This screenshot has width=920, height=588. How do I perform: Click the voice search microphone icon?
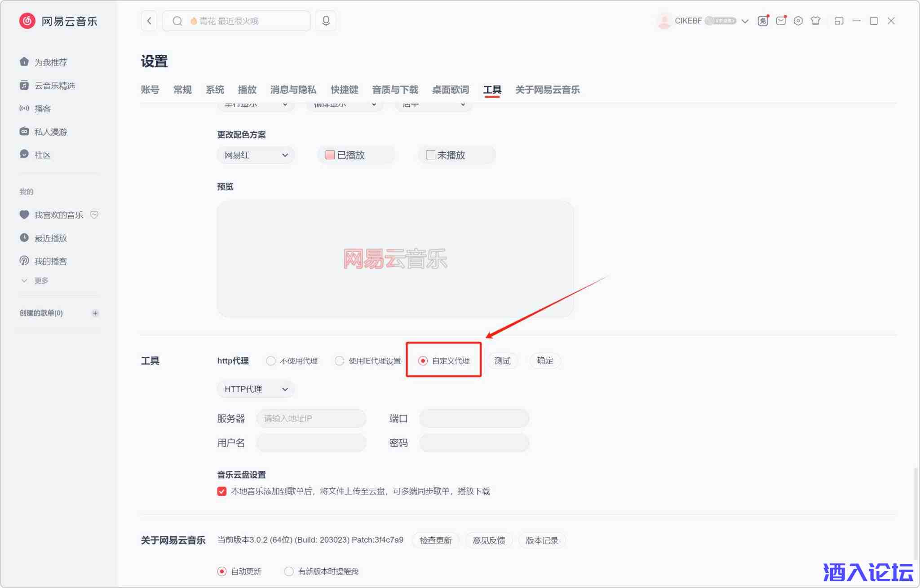pos(326,21)
